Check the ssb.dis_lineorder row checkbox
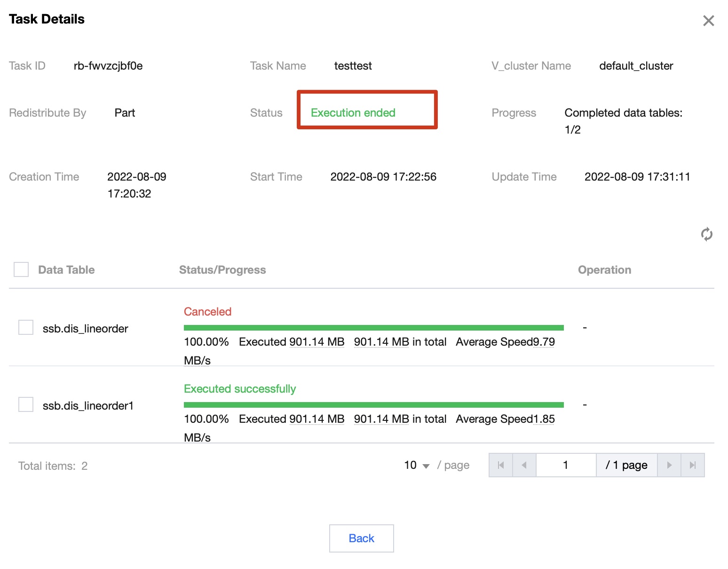The image size is (728, 569). (26, 327)
